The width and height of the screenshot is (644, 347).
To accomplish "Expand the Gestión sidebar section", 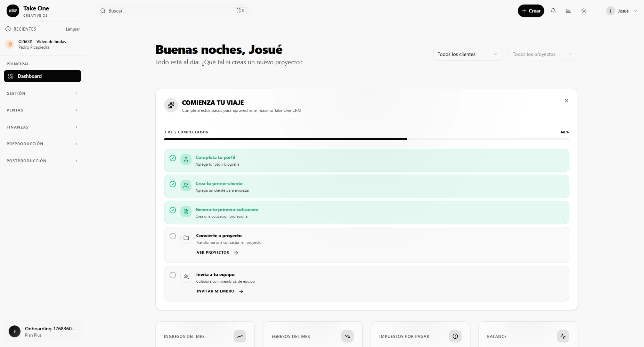I will 42,93.
